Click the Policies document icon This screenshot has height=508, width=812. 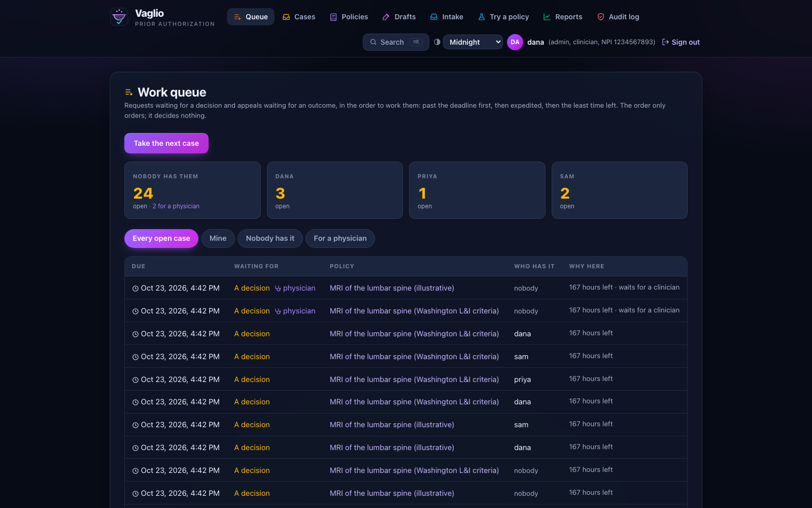[333, 17]
